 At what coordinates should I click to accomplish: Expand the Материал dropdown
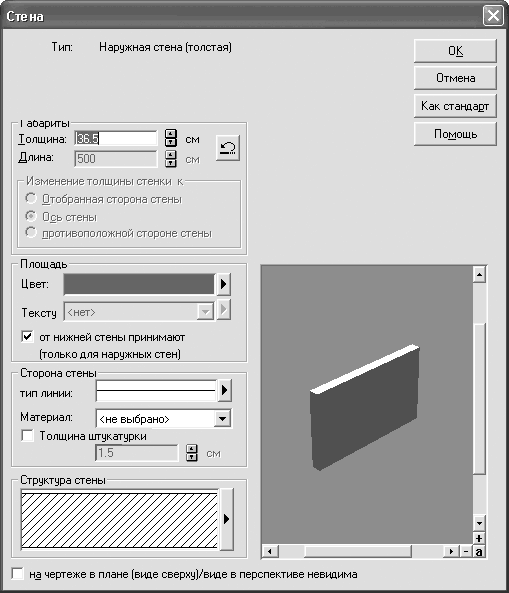click(223, 419)
